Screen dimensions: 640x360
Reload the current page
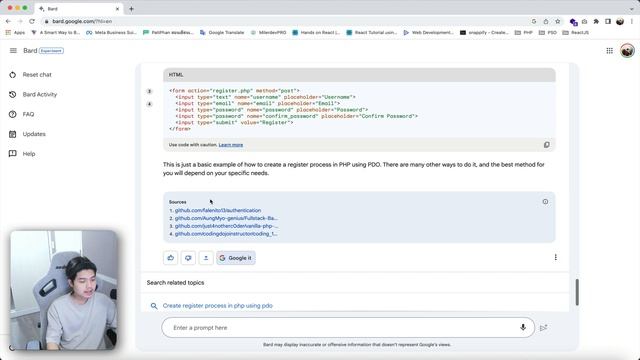point(32,21)
